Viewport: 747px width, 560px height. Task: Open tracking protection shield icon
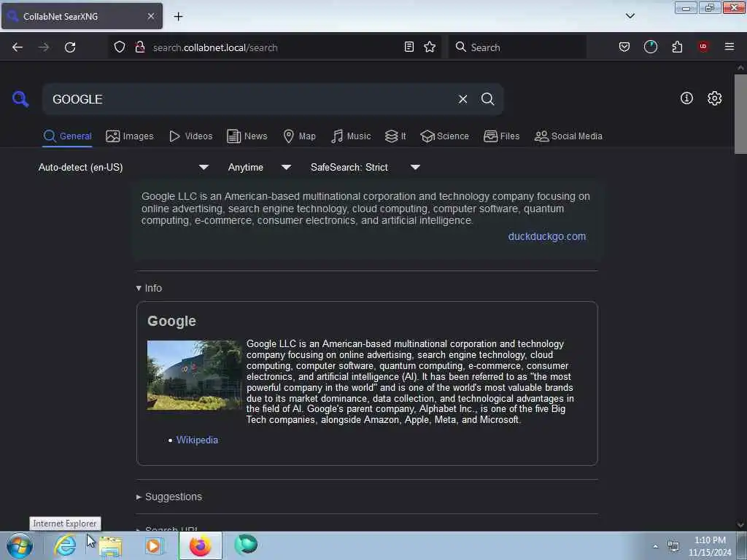pyautogui.click(x=120, y=47)
